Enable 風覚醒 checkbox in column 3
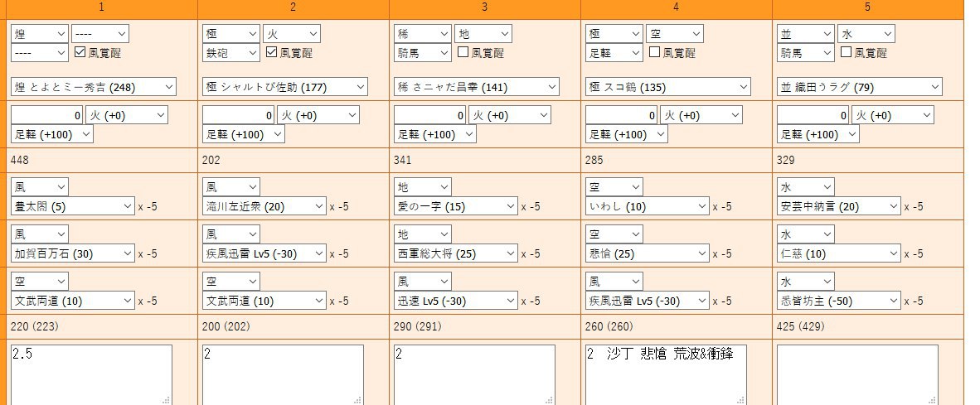The image size is (980, 405). (x=463, y=52)
